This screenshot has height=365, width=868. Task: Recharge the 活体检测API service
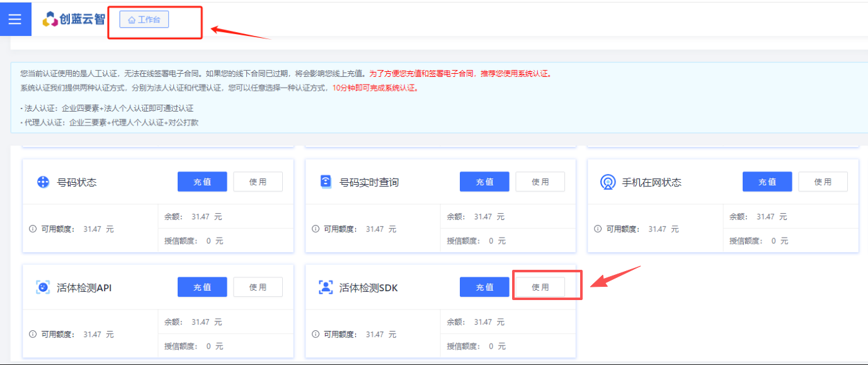tap(202, 287)
